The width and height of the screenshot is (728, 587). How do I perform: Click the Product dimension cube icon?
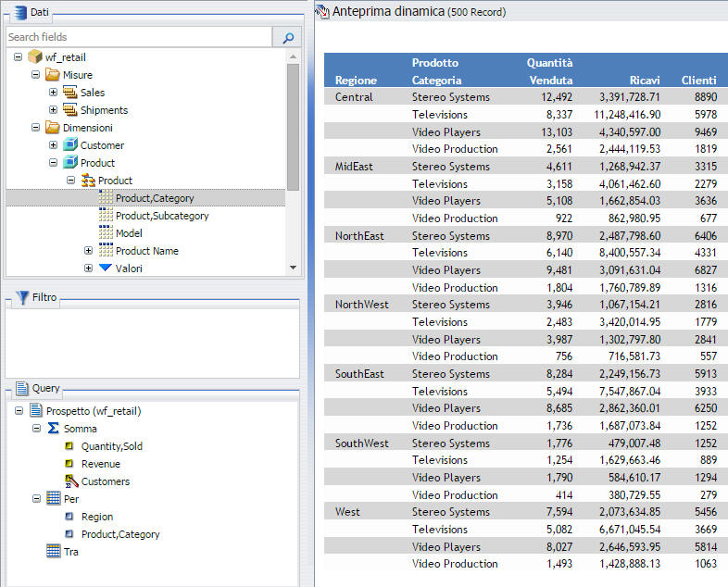point(70,162)
